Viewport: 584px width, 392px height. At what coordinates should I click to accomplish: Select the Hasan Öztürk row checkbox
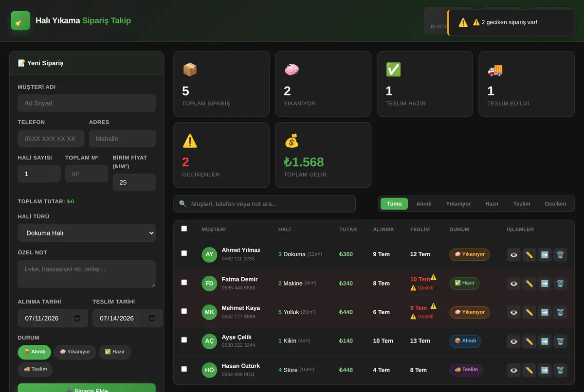184,369
